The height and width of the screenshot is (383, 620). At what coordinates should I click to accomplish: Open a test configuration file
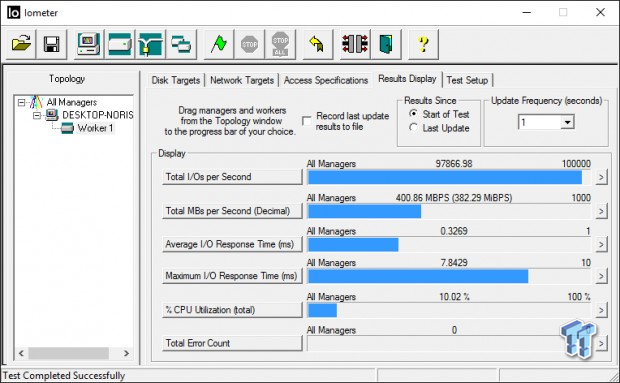[x=21, y=44]
